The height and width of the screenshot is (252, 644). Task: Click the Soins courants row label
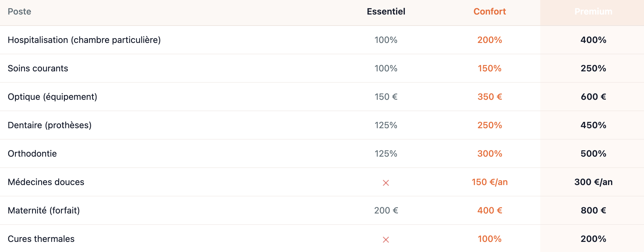point(38,69)
